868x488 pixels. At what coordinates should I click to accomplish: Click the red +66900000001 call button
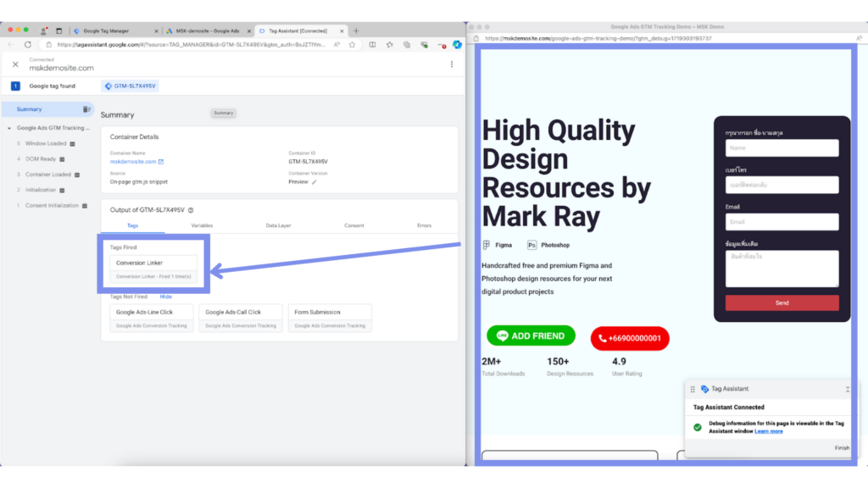(630, 338)
